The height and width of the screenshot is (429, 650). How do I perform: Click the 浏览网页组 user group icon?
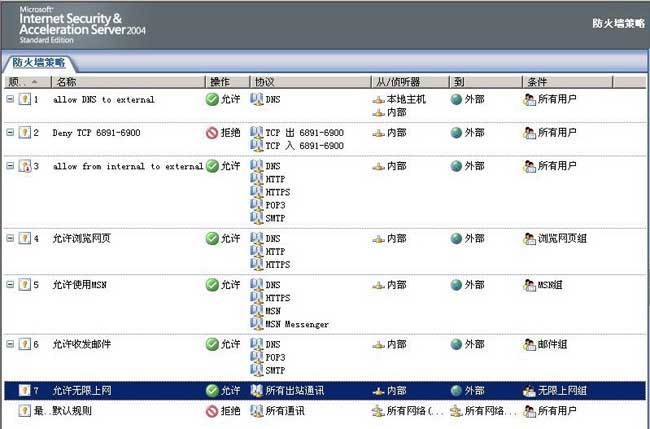[529, 239]
